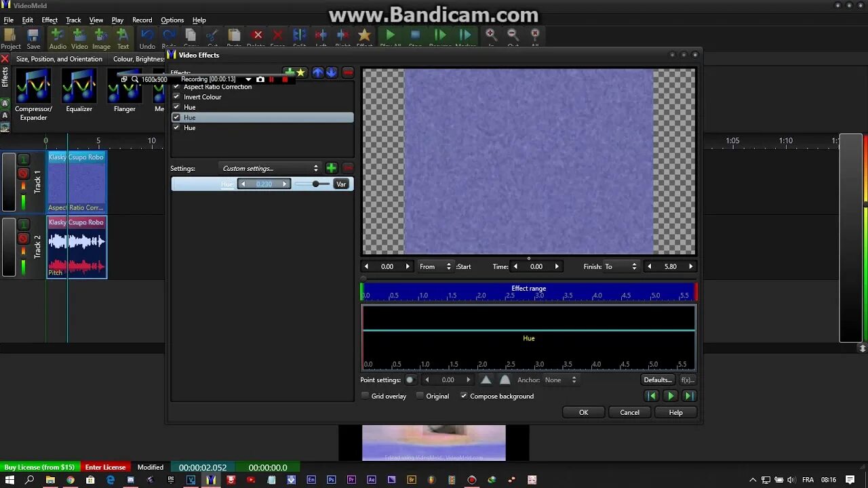Jump to effect end in preview
This screenshot has width=868, height=488.
[689, 396]
